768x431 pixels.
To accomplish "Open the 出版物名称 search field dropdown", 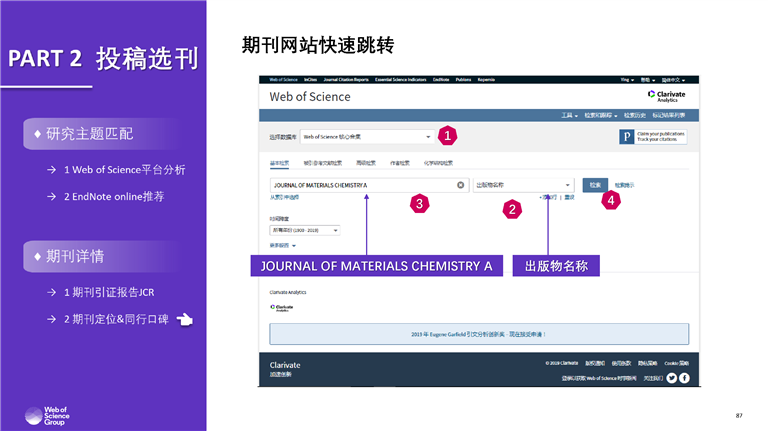I will [523, 185].
